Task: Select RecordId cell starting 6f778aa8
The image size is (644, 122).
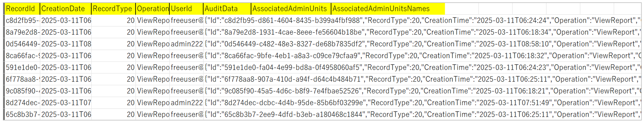Action: coord(22,79)
